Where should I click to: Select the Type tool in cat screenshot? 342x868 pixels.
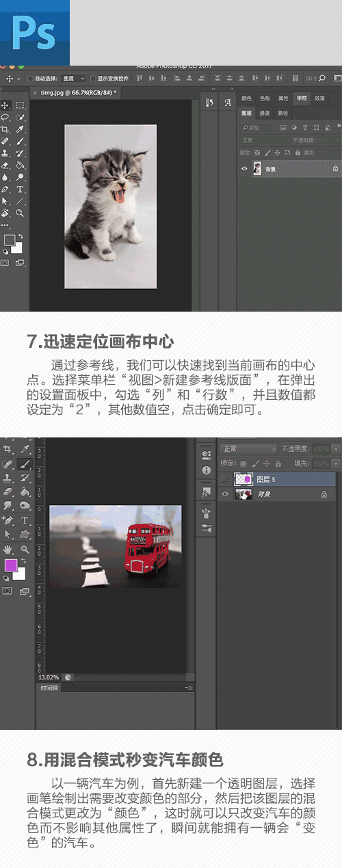pyautogui.click(x=21, y=189)
